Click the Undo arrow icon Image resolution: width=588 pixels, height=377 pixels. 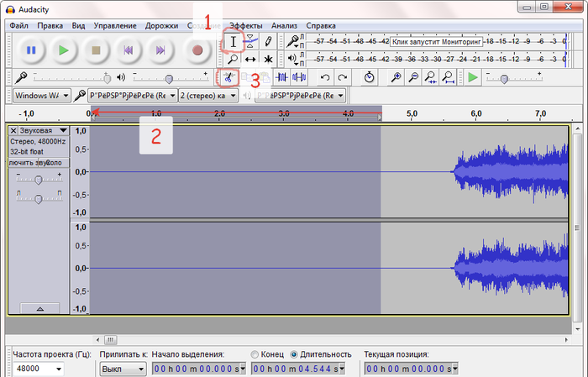(x=325, y=78)
